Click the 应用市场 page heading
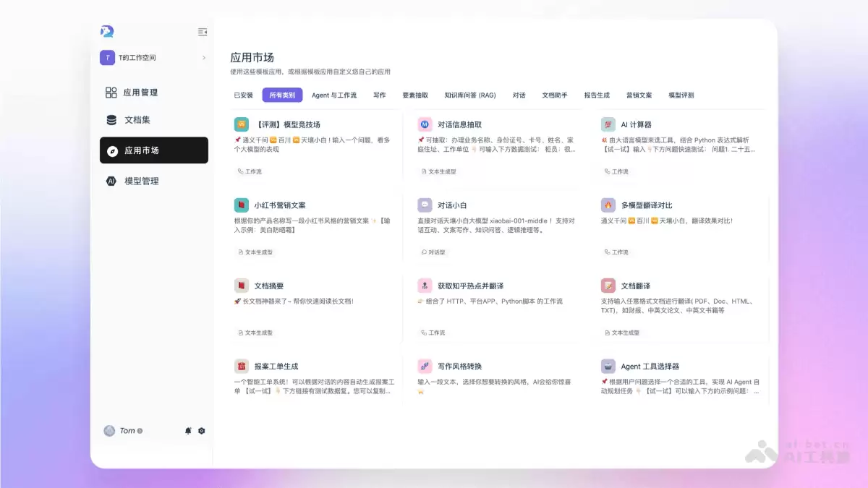The height and width of the screenshot is (488, 868). point(252,58)
